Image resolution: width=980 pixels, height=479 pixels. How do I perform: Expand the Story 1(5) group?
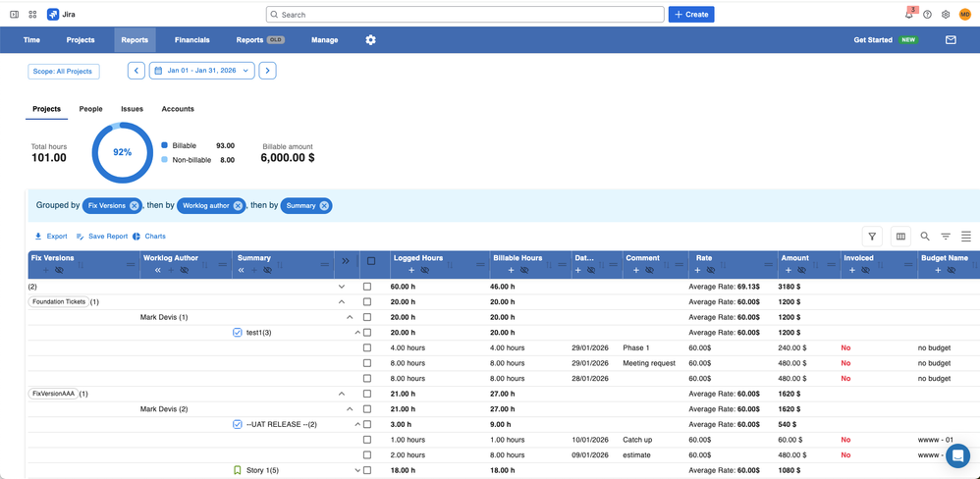coord(357,470)
